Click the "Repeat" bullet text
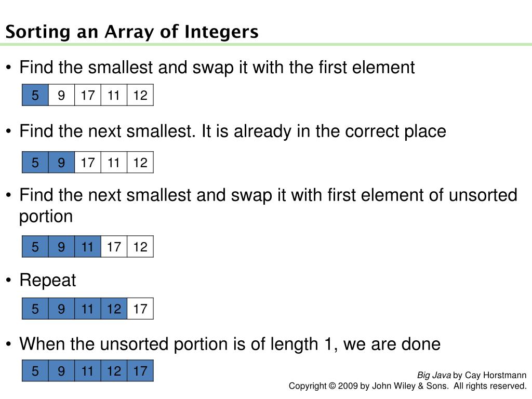 click(47, 280)
